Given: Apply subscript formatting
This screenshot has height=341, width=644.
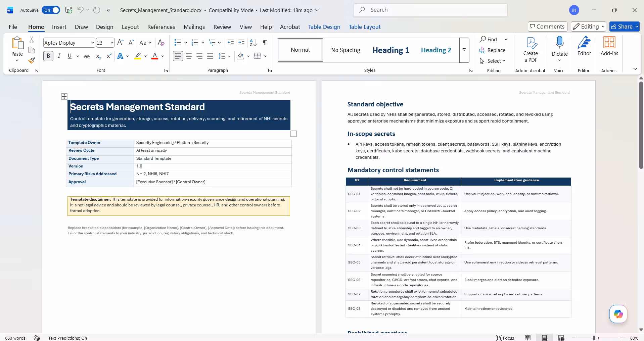Looking at the screenshot, I should point(98,56).
